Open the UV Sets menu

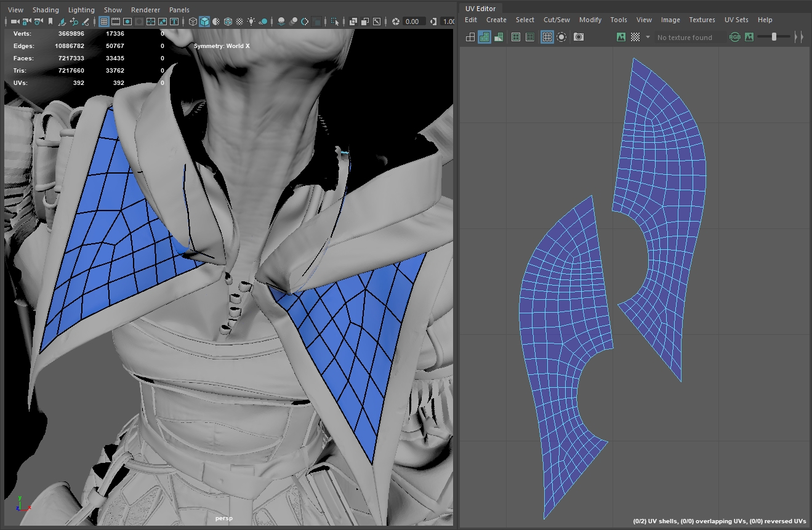click(x=736, y=20)
